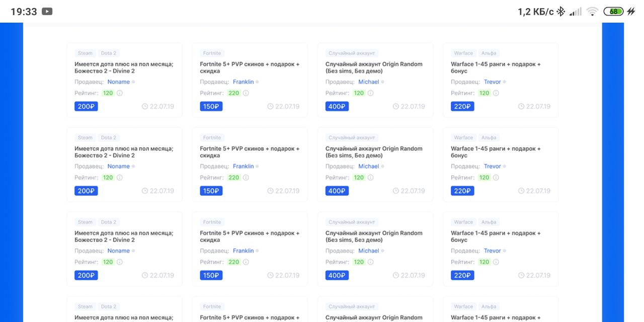Click rating value 120 on third-row Warface card

[485, 262]
